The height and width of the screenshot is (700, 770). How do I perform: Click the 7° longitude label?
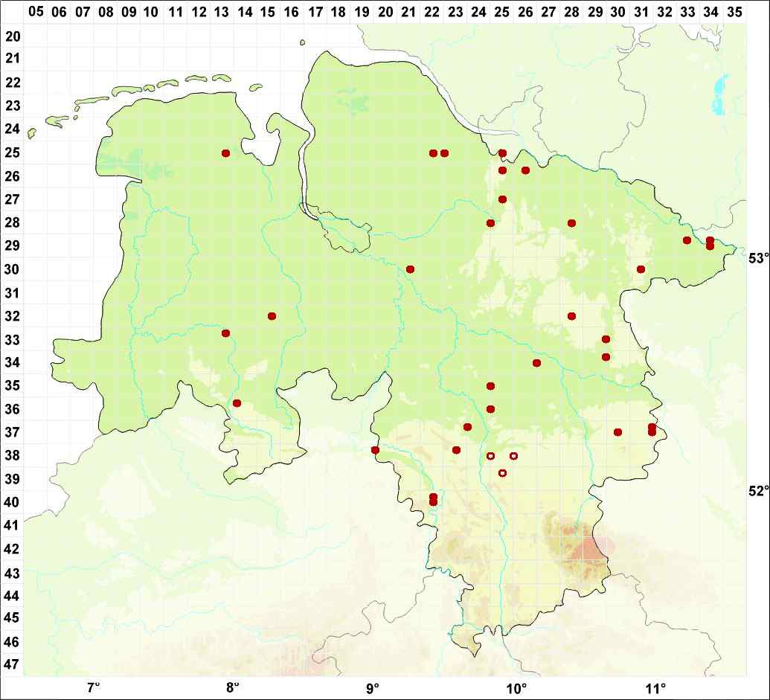[93, 687]
